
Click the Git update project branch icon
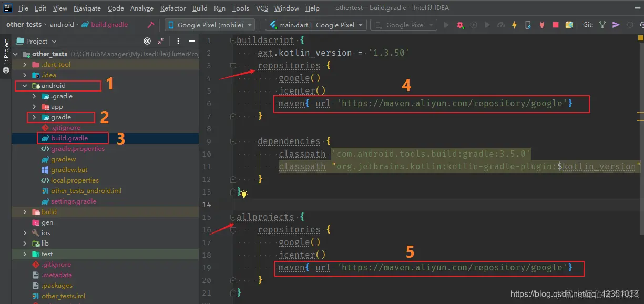[602, 25]
